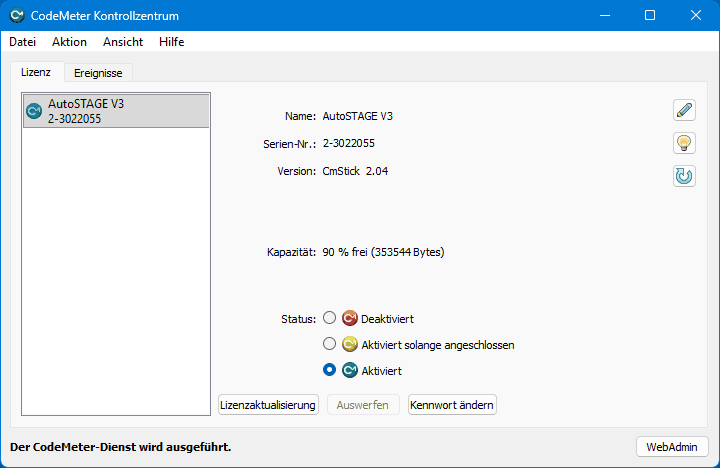Click the Kennwort ändern button
720x468 pixels.
click(x=452, y=405)
